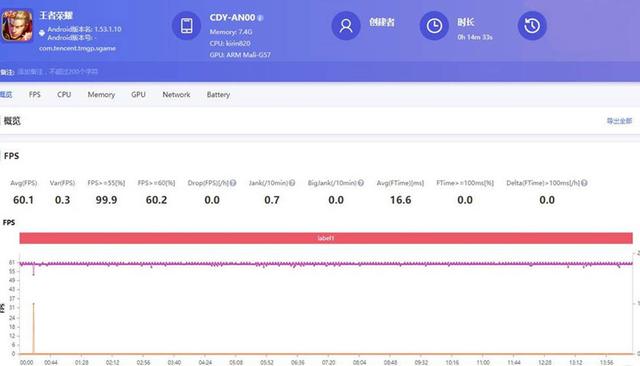The image size is (640, 366).
Task: Click the creator label text
Action: tap(382, 22)
